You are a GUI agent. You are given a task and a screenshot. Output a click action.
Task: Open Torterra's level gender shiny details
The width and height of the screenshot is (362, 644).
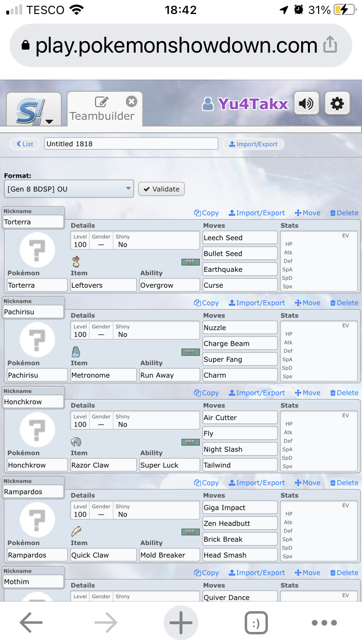point(135,240)
